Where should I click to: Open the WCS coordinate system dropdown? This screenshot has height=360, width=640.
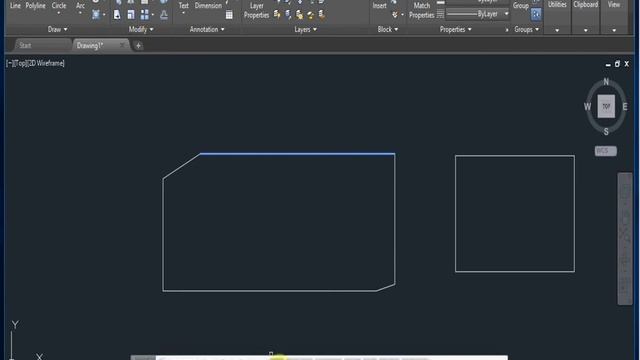point(606,151)
